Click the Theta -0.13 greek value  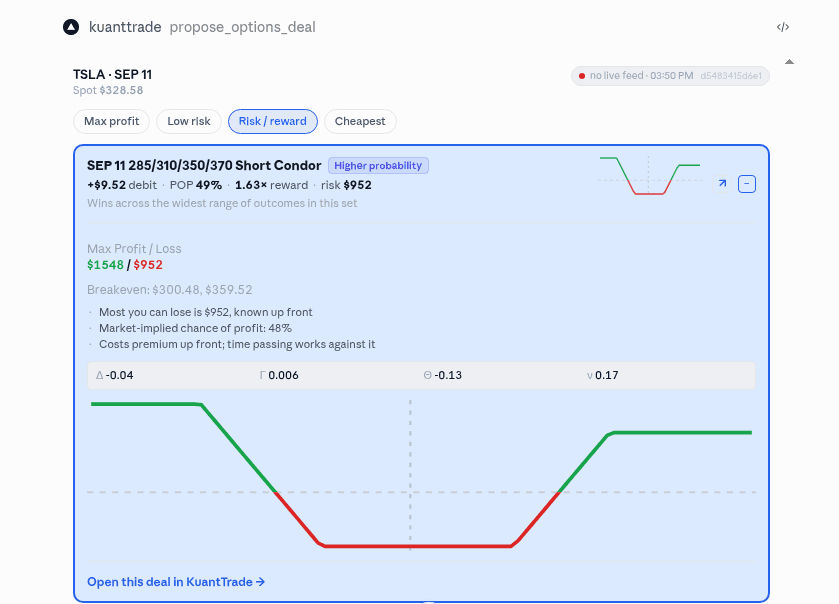click(x=443, y=375)
